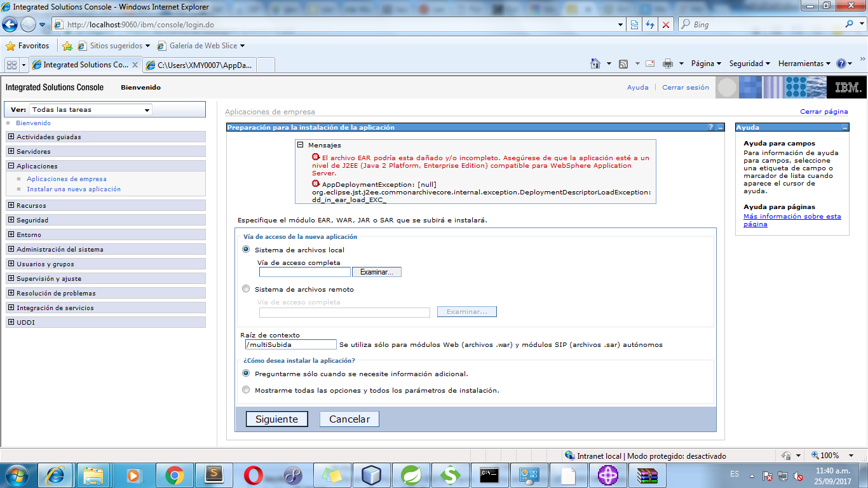
Task: Go to the home page icon
Action: pyautogui.click(x=595, y=64)
